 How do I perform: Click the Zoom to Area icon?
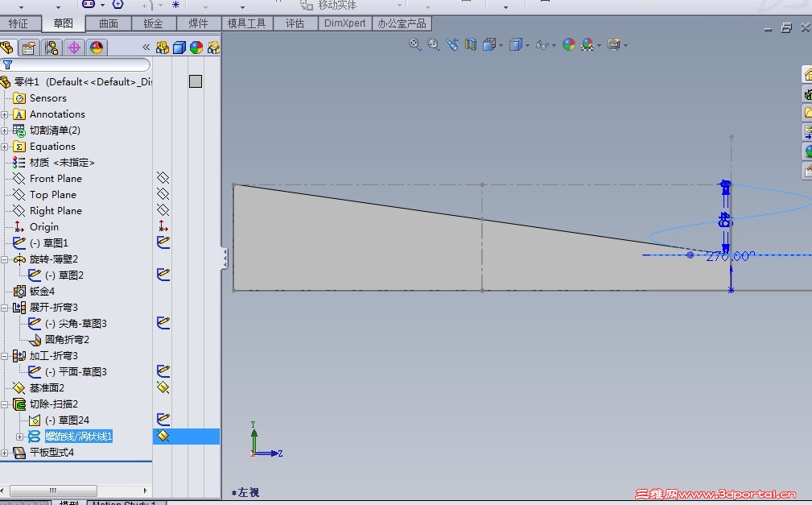point(434,44)
